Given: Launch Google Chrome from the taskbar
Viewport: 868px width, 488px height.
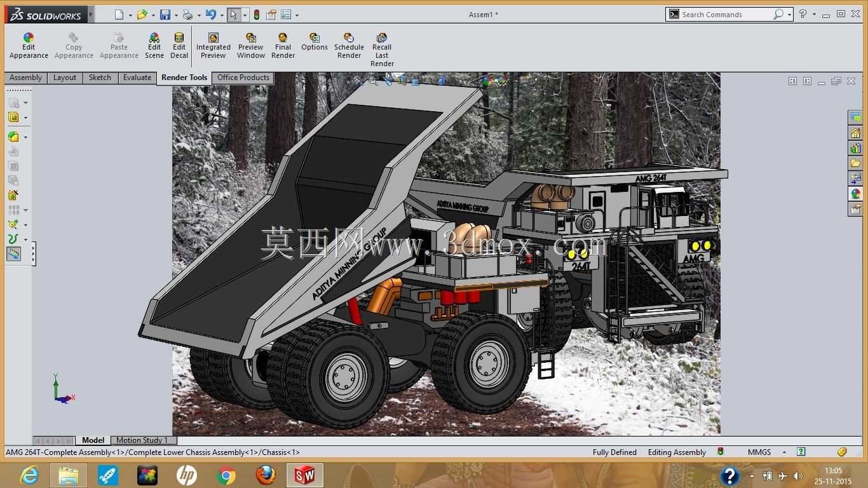Looking at the screenshot, I should click(x=226, y=475).
